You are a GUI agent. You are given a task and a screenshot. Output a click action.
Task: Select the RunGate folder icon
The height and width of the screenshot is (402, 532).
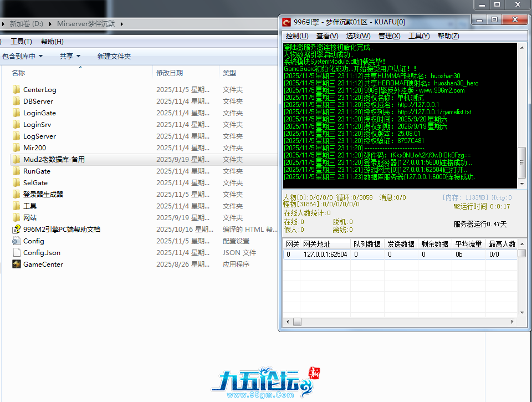click(x=17, y=171)
